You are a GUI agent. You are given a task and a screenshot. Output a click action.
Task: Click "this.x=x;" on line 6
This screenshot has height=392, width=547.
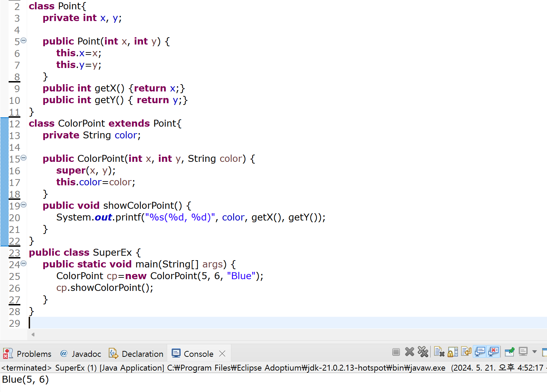coord(79,53)
